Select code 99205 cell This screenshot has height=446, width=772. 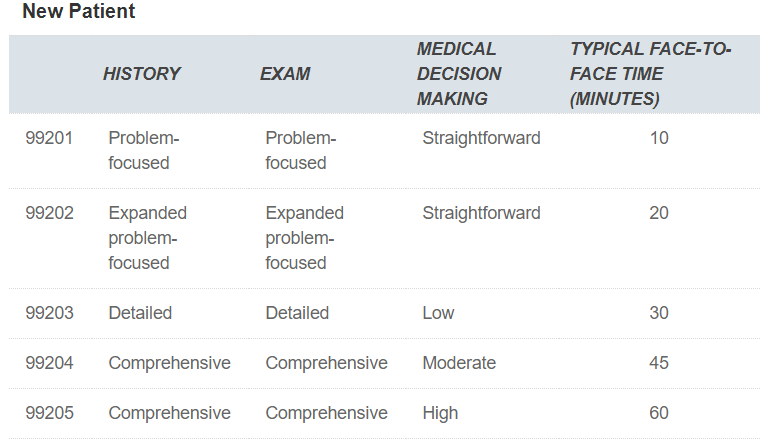point(49,413)
